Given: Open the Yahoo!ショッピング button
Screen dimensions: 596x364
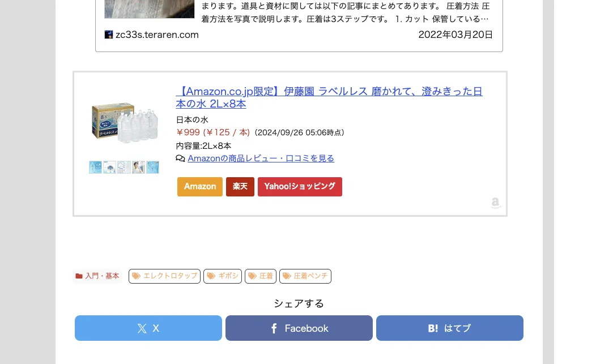Looking at the screenshot, I should [300, 187].
